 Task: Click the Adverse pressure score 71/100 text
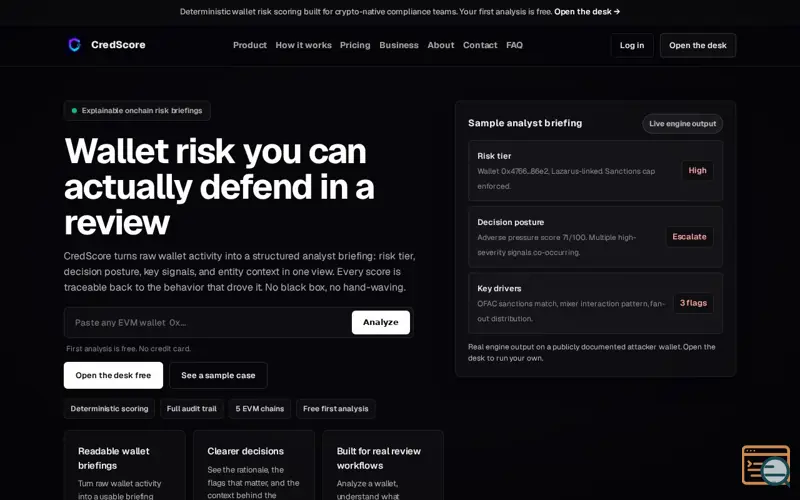[x=556, y=245]
